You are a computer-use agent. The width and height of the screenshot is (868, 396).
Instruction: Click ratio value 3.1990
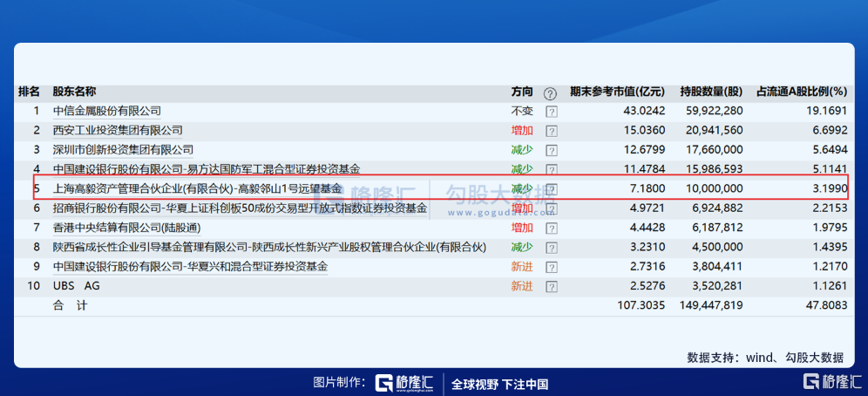point(830,188)
